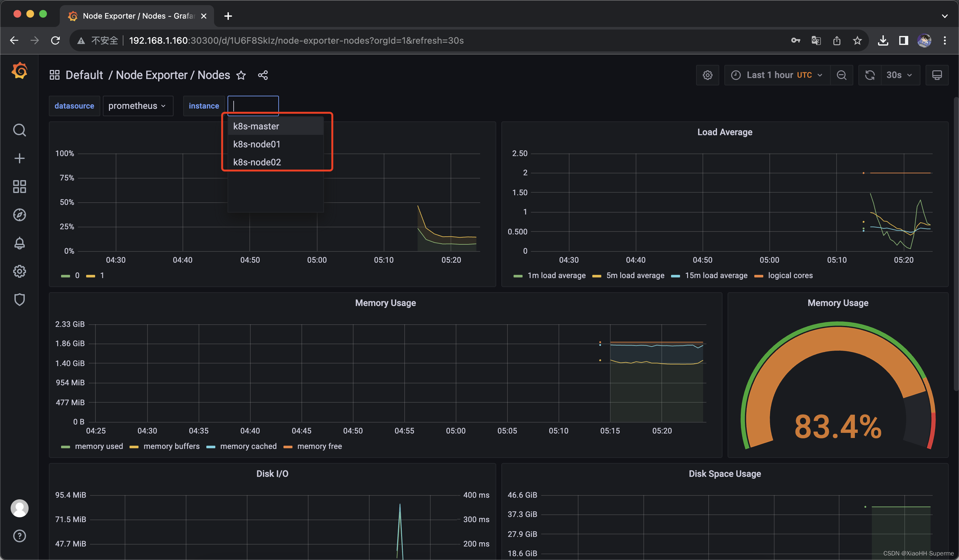The image size is (959, 560).
Task: Select k8s-node02 from instance list
Action: [x=275, y=162]
